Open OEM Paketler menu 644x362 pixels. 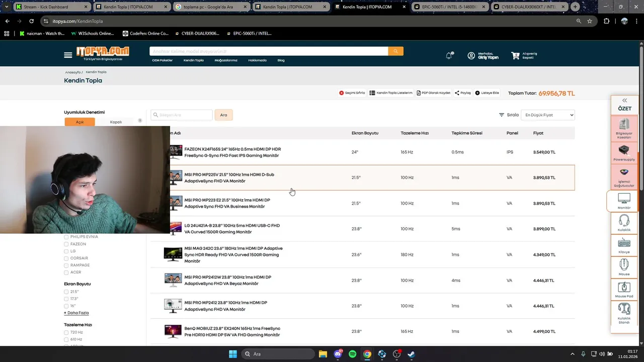coord(163,60)
